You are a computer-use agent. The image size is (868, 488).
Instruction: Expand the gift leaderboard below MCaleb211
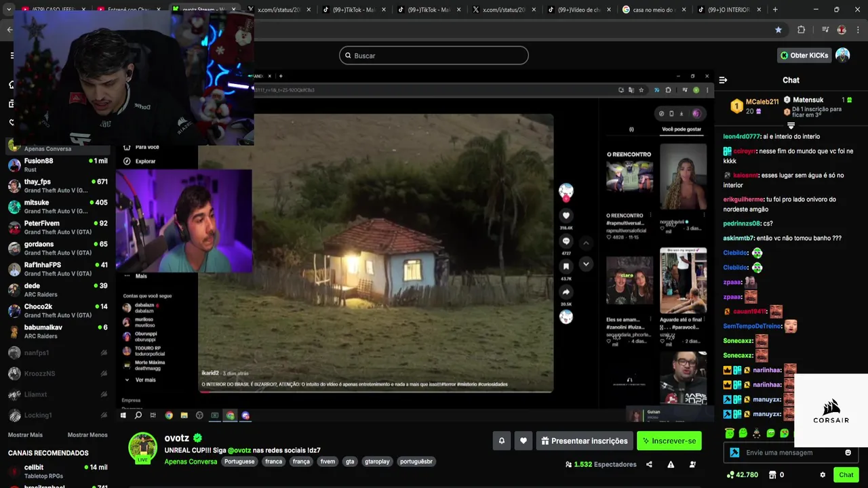click(791, 125)
